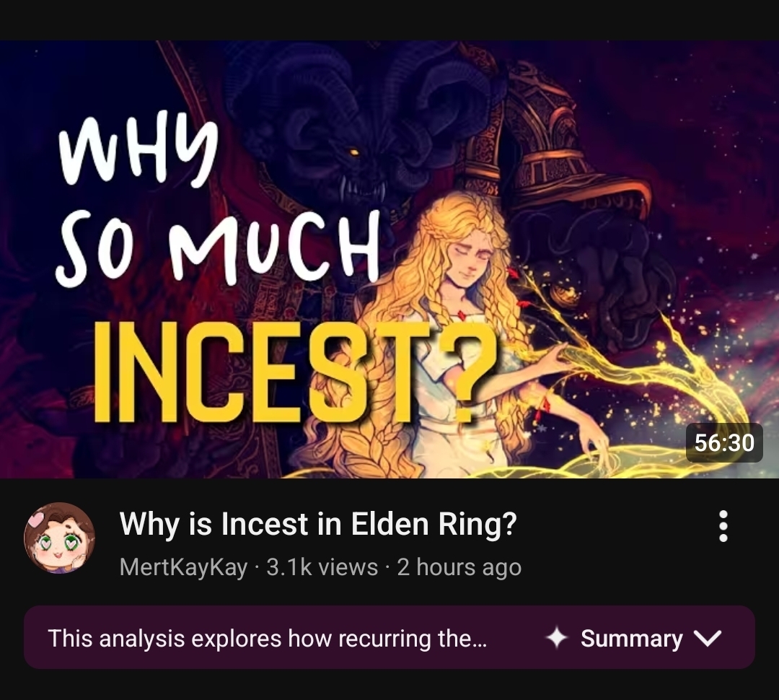Click the yellow "INCEST?" thumbnail text
Image resolution: width=779 pixels, height=700 pixels.
pyautogui.click(x=295, y=372)
